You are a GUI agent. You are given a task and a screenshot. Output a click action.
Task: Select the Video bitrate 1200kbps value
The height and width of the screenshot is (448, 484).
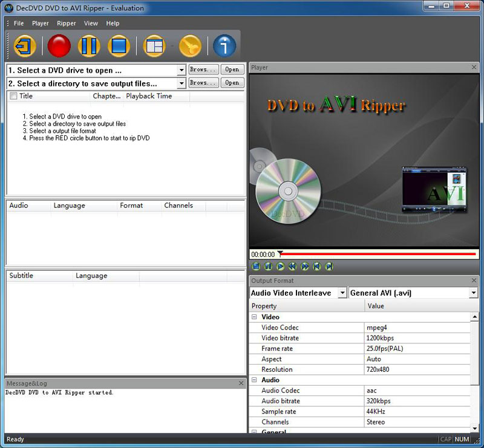417,338
